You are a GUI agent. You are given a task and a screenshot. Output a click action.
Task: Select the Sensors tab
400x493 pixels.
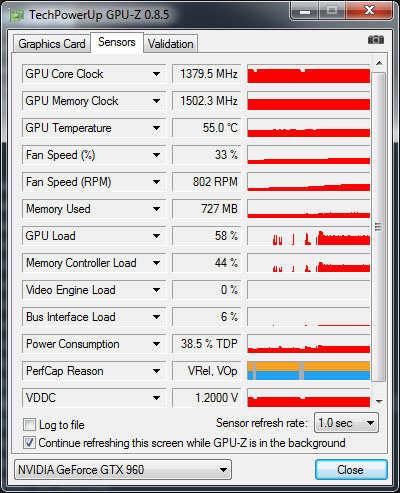tap(117, 42)
